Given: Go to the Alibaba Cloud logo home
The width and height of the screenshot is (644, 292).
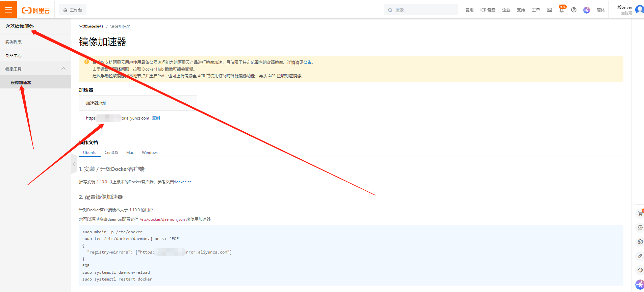Looking at the screenshot, I should click(x=36, y=10).
